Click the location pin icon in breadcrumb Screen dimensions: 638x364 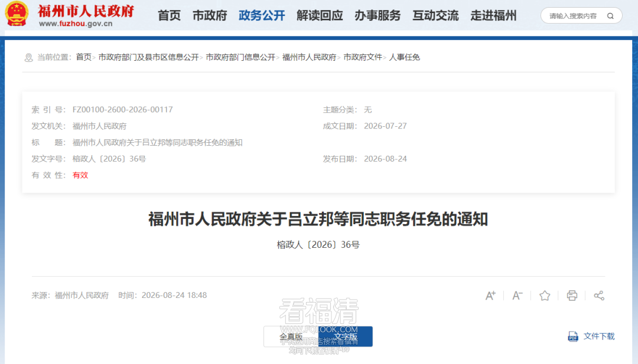pyautogui.click(x=28, y=58)
